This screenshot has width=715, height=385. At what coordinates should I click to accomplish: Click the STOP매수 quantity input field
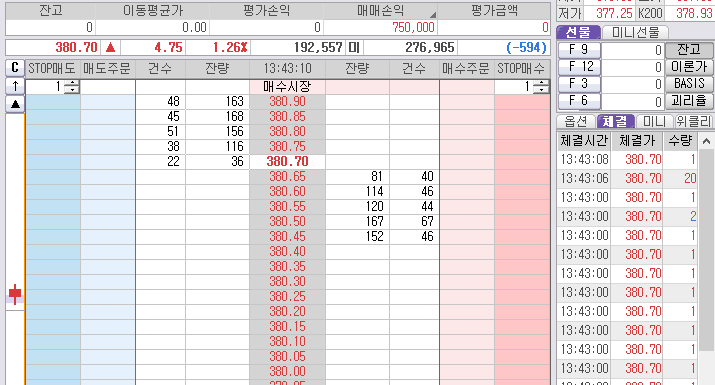[514, 86]
